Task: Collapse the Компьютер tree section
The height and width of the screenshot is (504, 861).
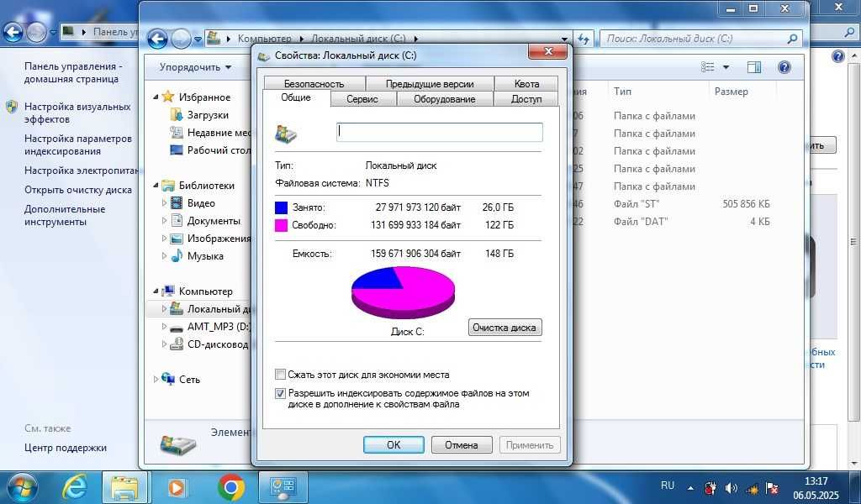Action: click(x=156, y=291)
